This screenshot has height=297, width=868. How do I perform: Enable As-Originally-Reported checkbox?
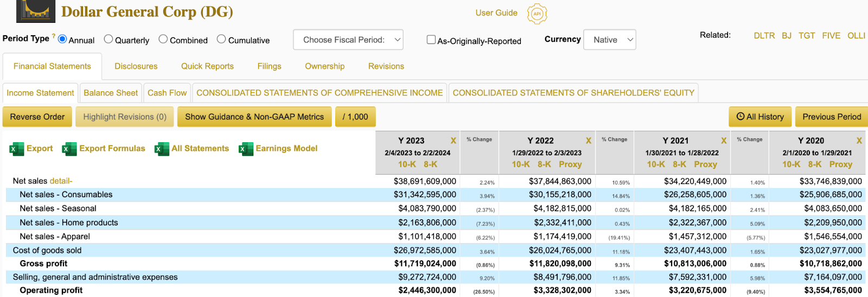(x=431, y=40)
